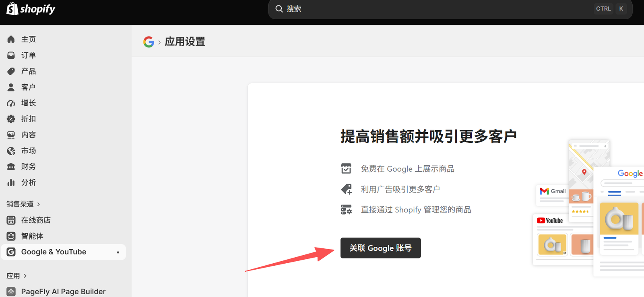Click the discount badge icon beside 折扣

[11, 119]
